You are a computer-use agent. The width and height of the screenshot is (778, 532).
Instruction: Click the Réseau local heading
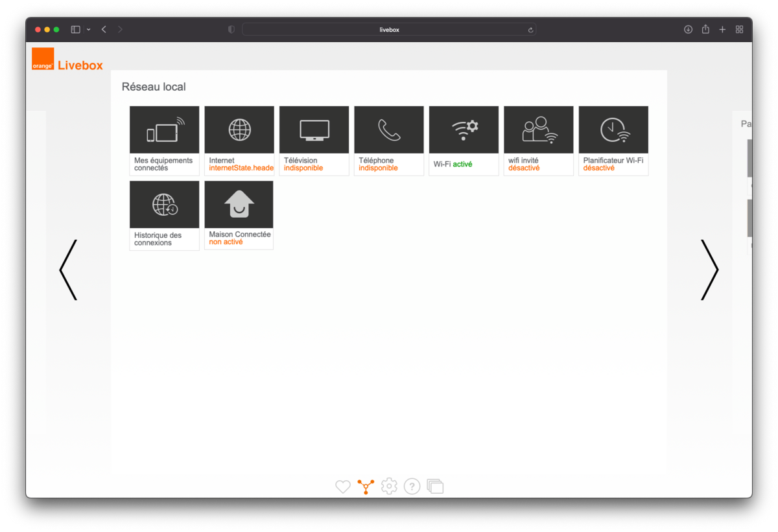pos(154,87)
